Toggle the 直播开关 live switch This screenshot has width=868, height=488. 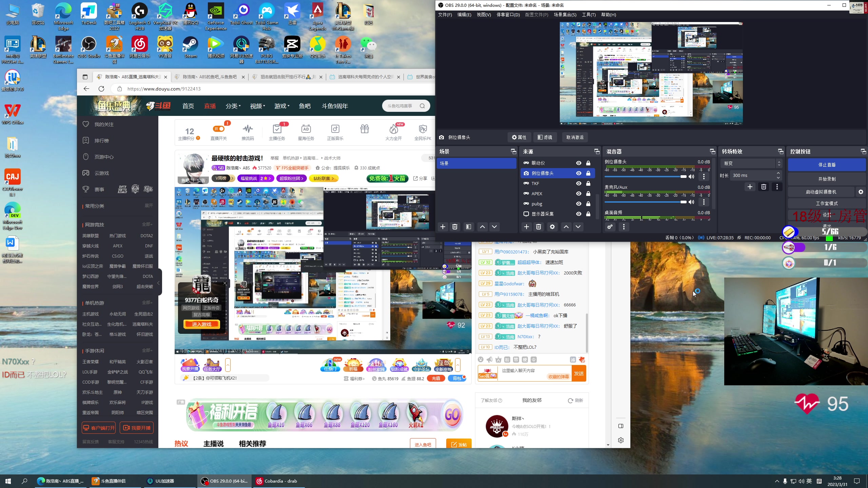point(219,129)
